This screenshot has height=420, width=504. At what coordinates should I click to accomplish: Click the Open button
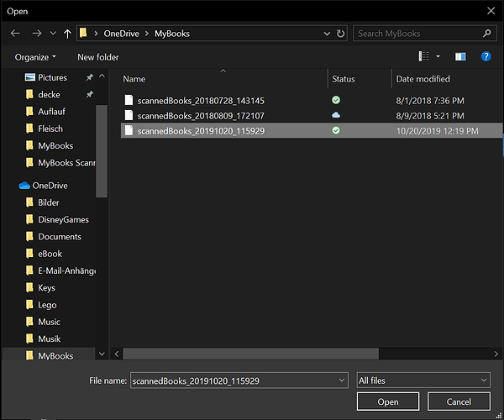coord(388,402)
